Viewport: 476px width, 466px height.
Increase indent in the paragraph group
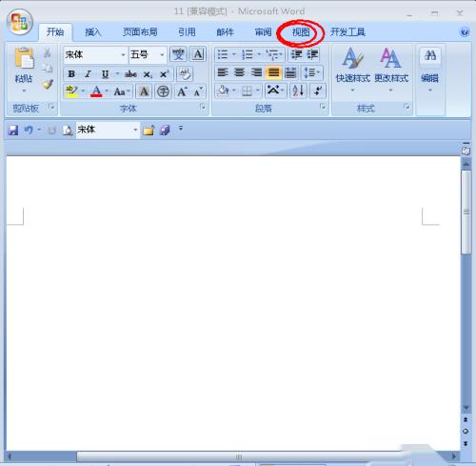[x=312, y=54]
